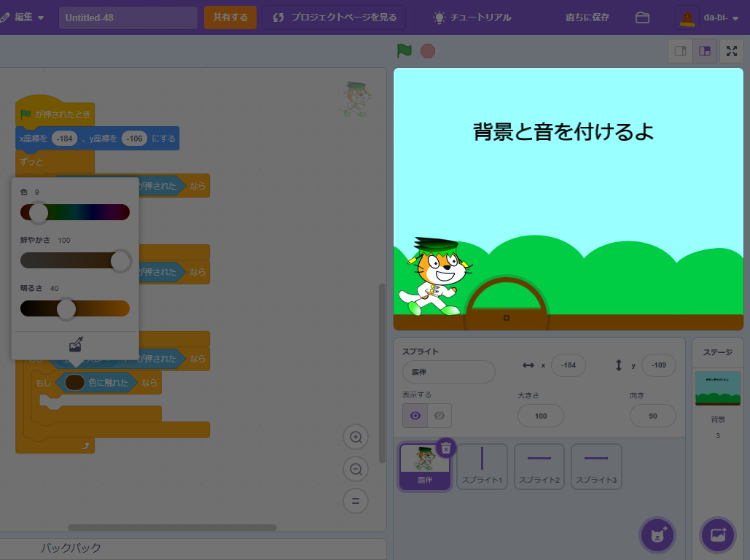Click the vertical workspace scrollbar
Image resolution: width=750 pixels, height=560 pixels.
[382, 373]
